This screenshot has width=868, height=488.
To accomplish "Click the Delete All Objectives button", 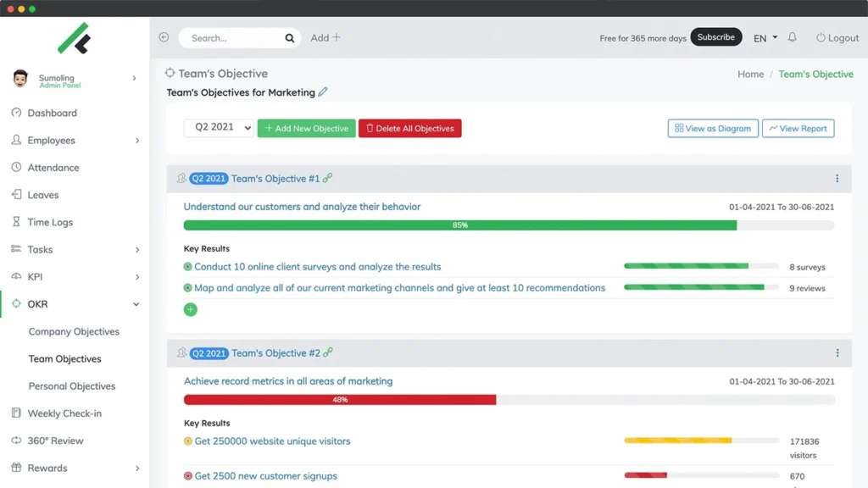I will [x=409, y=128].
